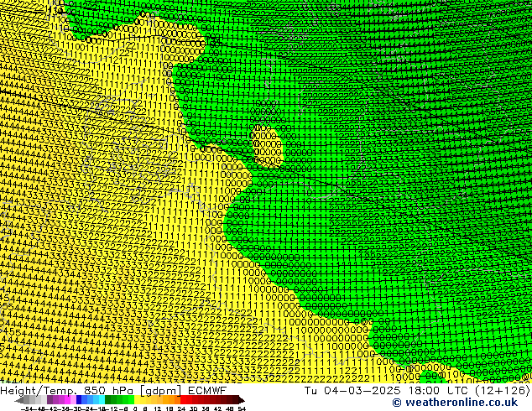Viewport: 532px width, 411px height.
Task: Pick the darkest green legend swatch
Action: point(108,400)
